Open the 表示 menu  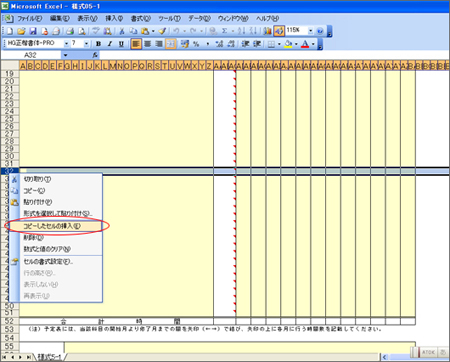(x=87, y=18)
